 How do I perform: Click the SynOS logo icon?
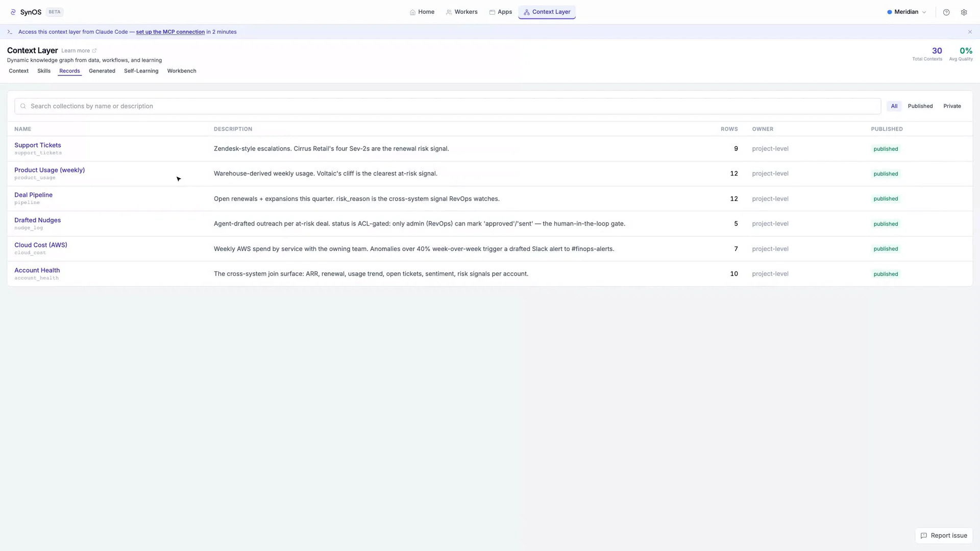13,12
